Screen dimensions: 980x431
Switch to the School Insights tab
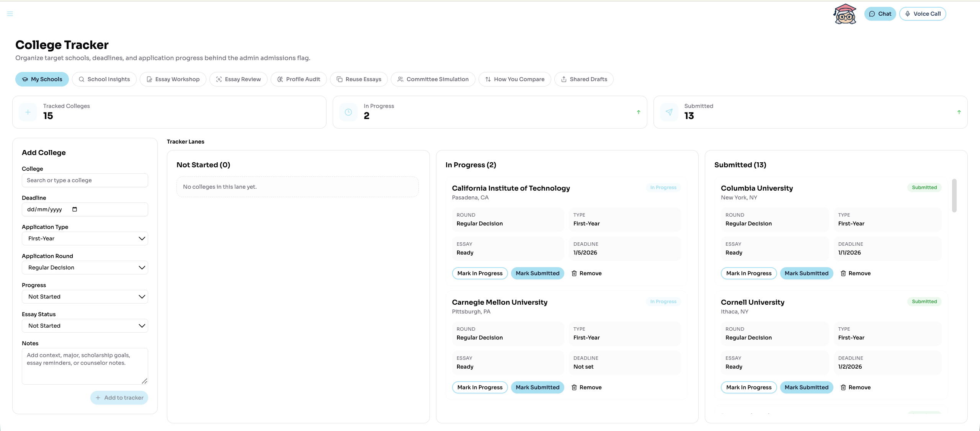point(104,79)
